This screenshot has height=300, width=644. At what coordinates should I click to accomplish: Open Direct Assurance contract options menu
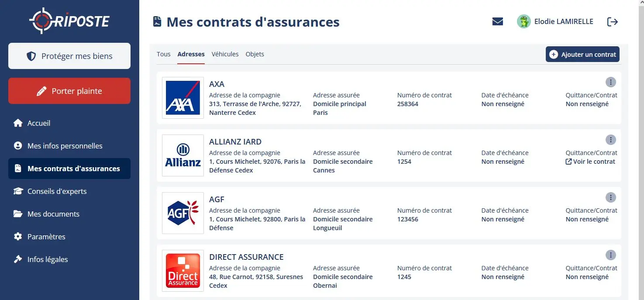click(610, 255)
